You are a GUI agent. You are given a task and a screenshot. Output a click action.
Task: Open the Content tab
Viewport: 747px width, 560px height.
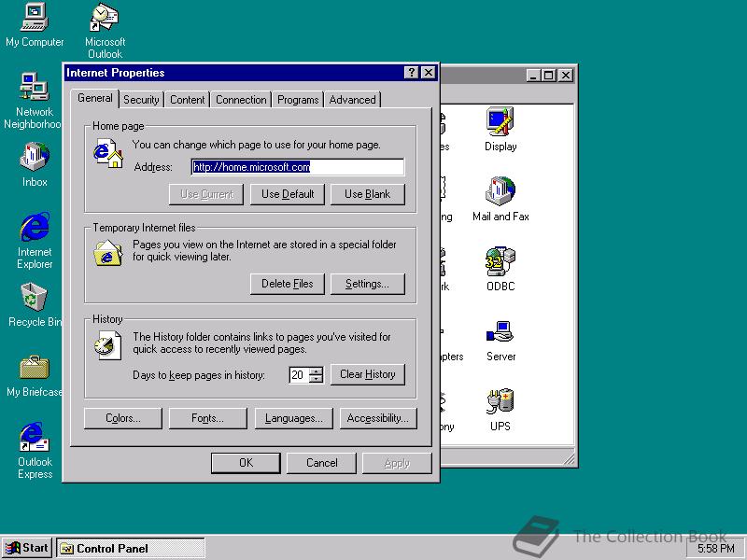[188, 100]
